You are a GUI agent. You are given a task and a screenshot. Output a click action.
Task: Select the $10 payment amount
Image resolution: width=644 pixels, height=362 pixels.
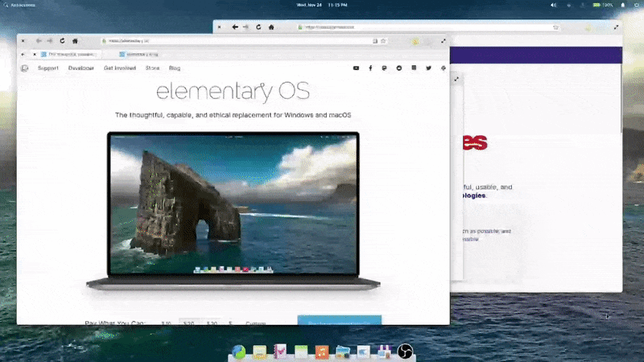(x=167, y=323)
